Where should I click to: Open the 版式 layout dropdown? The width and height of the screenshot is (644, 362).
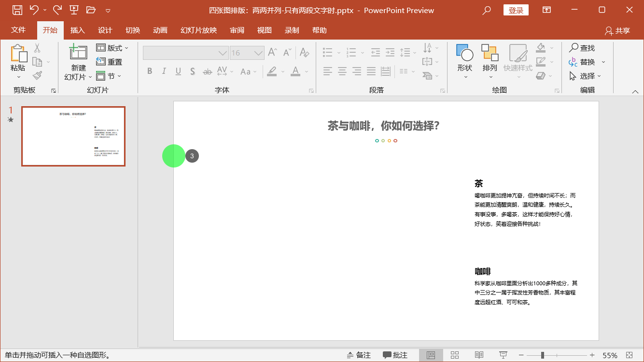pos(112,48)
